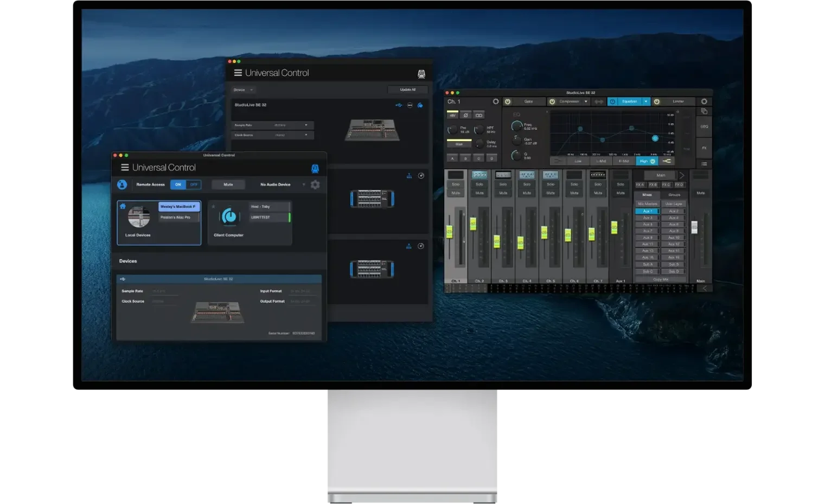This screenshot has height=504, width=825.
Task: Open the Compressor type dropdown arrow
Action: [x=586, y=101]
